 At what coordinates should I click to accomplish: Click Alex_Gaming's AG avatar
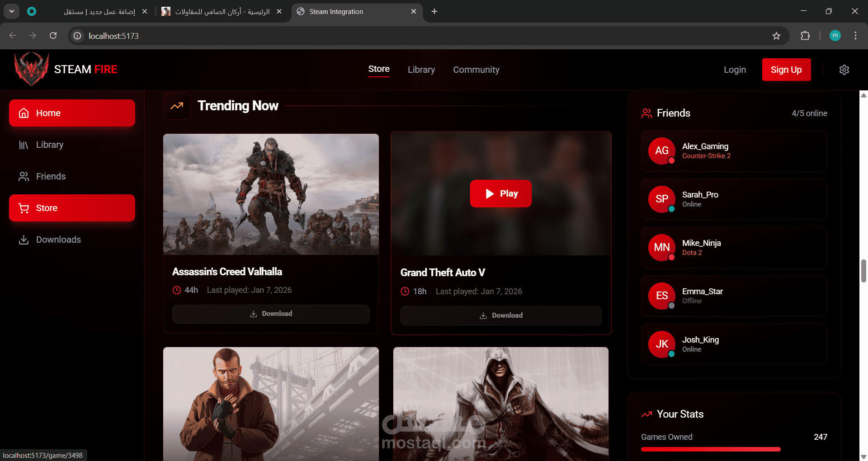(662, 151)
